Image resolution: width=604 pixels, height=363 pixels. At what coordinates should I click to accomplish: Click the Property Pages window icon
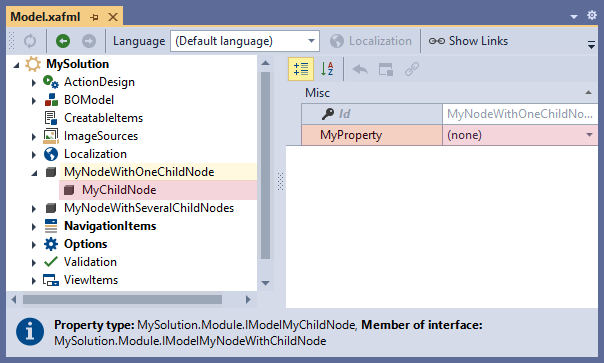click(x=386, y=70)
